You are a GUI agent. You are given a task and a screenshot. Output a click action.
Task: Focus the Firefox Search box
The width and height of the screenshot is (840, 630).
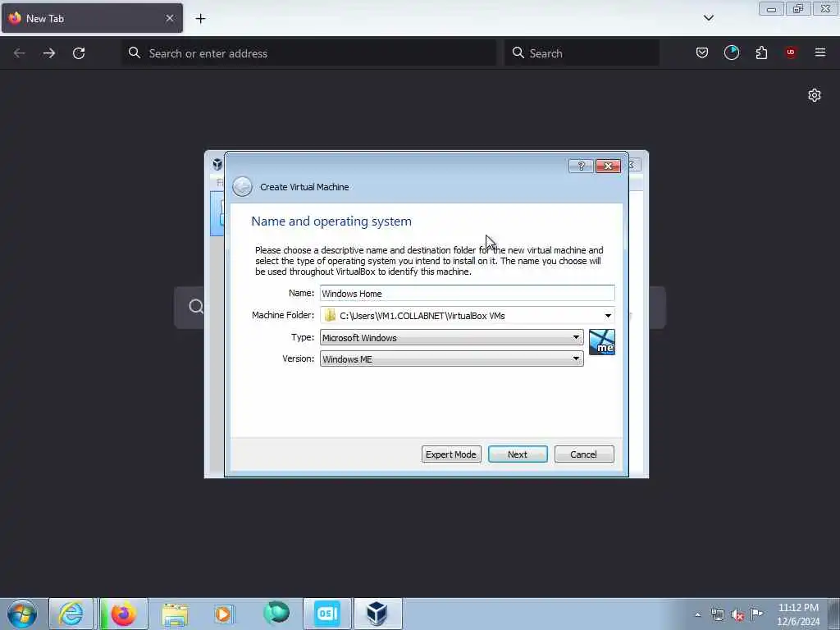click(x=582, y=53)
